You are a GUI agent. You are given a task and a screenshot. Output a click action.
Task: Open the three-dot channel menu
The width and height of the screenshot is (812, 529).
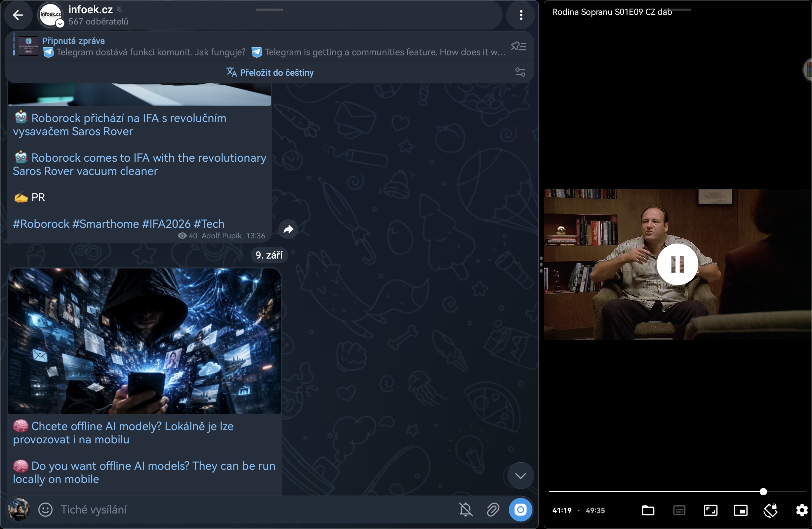[521, 15]
